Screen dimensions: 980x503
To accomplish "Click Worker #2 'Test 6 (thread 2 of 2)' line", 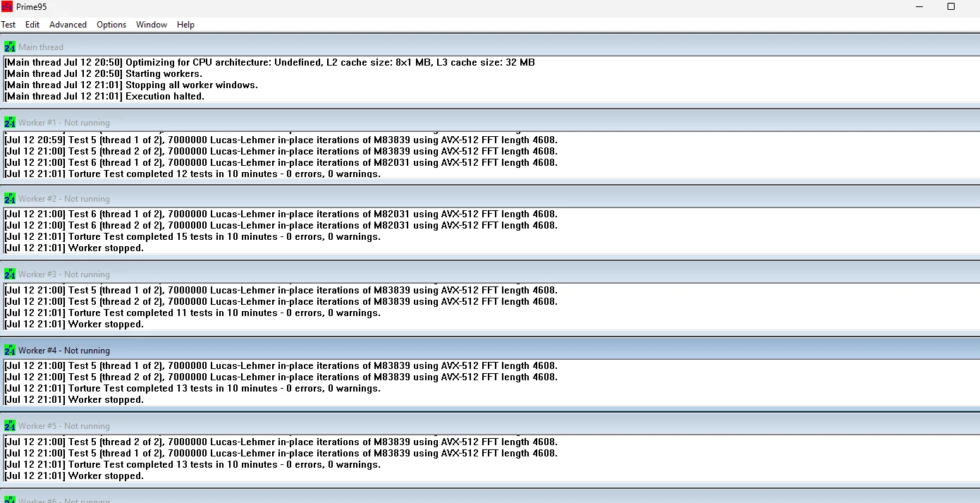I will tap(281, 225).
